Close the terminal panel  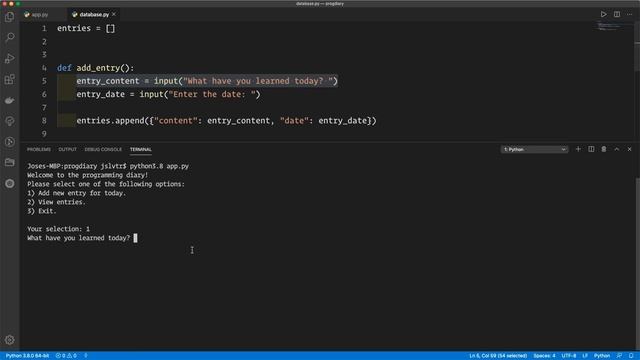pos(629,149)
